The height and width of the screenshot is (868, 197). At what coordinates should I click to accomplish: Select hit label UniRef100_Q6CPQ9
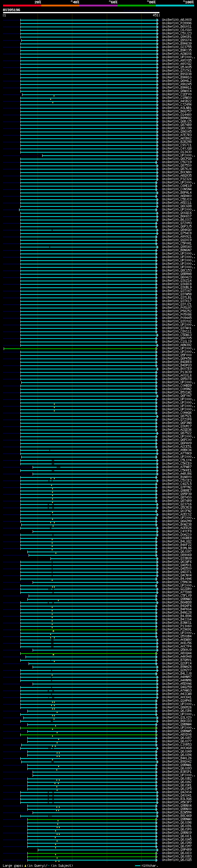176,159
